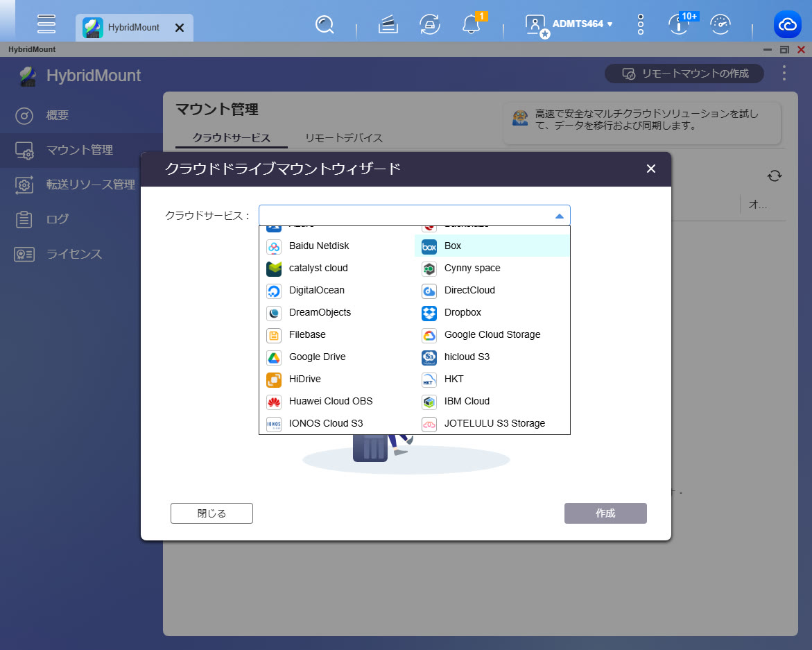Choose Huawei Cloud OBS service
The height and width of the screenshot is (650, 812).
330,401
